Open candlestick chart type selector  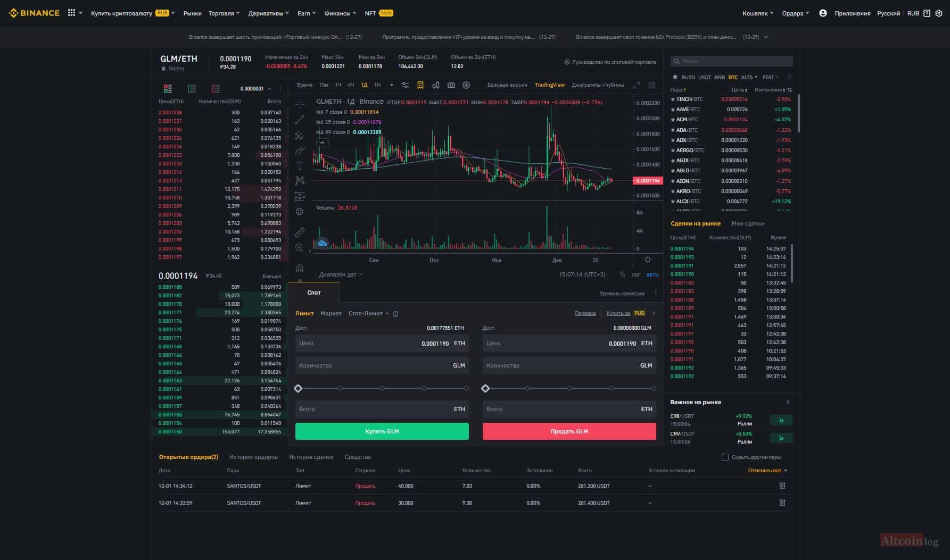pos(436,85)
